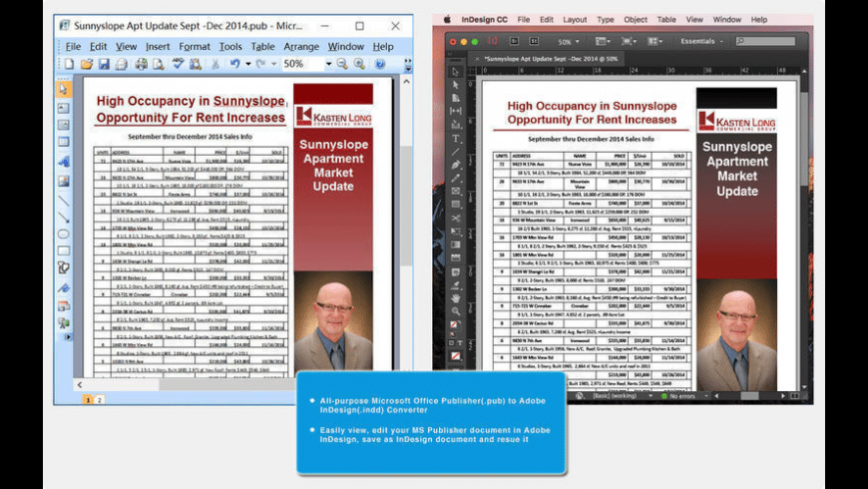Viewport: 868px width, 489px height.
Task: Click Save floppy icon in Publisher toolbar
Action: click(104, 64)
